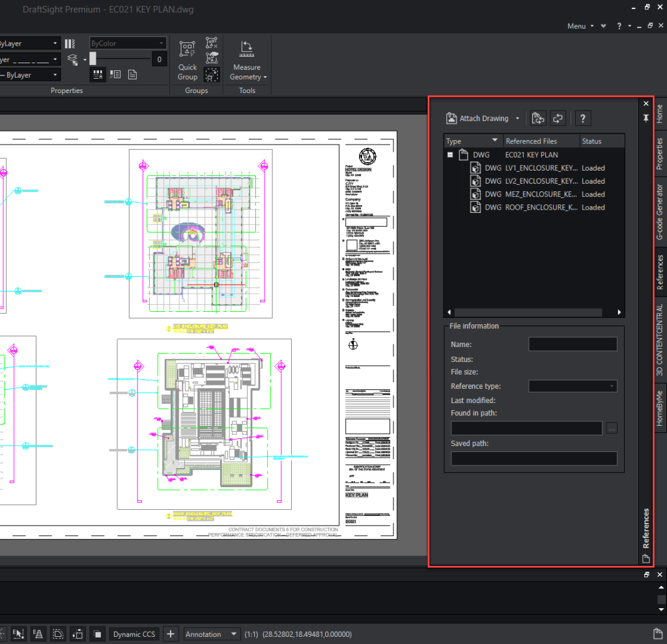Collapse the EC021 KEY PLAN reference tree
The image size is (667, 644).
coord(449,154)
